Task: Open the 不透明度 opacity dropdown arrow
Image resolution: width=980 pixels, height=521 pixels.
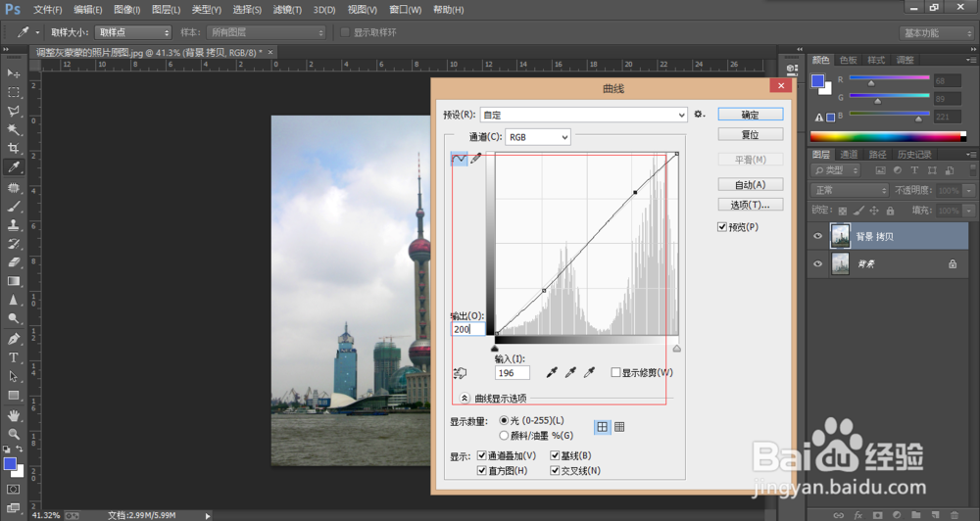Action: 969,190
